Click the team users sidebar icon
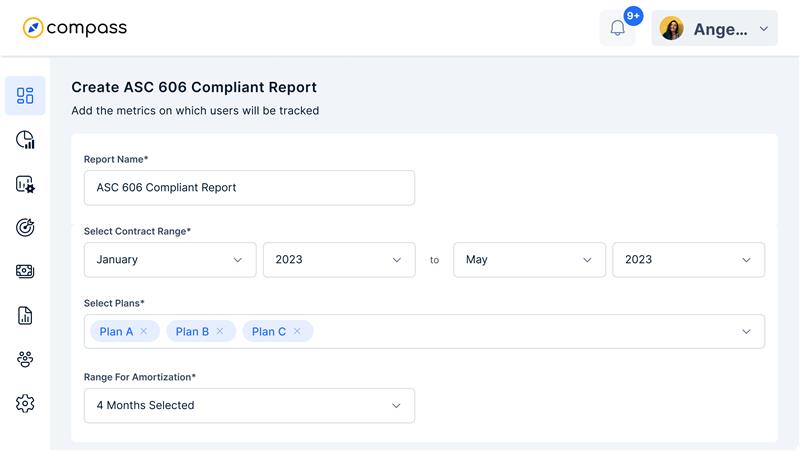This screenshot has width=800, height=451. click(x=25, y=359)
